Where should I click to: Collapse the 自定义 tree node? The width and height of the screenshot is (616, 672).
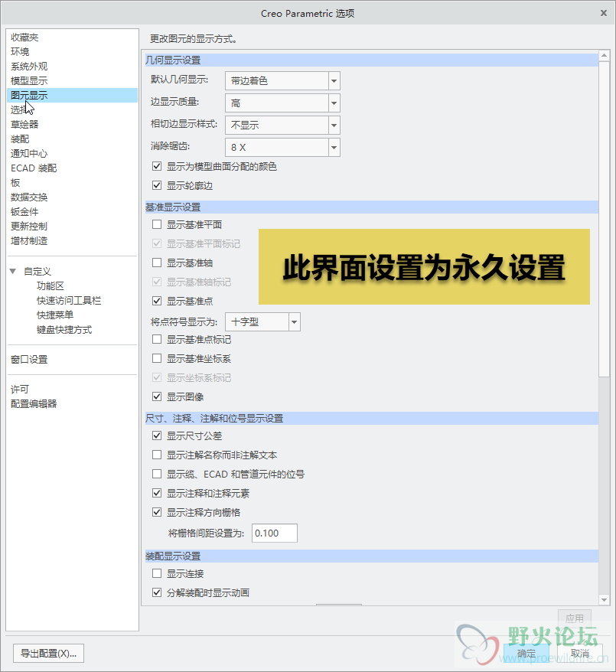pyautogui.click(x=13, y=271)
